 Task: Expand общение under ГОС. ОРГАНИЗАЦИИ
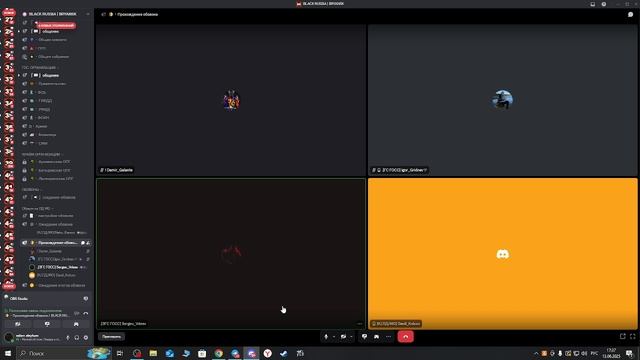tap(19, 76)
